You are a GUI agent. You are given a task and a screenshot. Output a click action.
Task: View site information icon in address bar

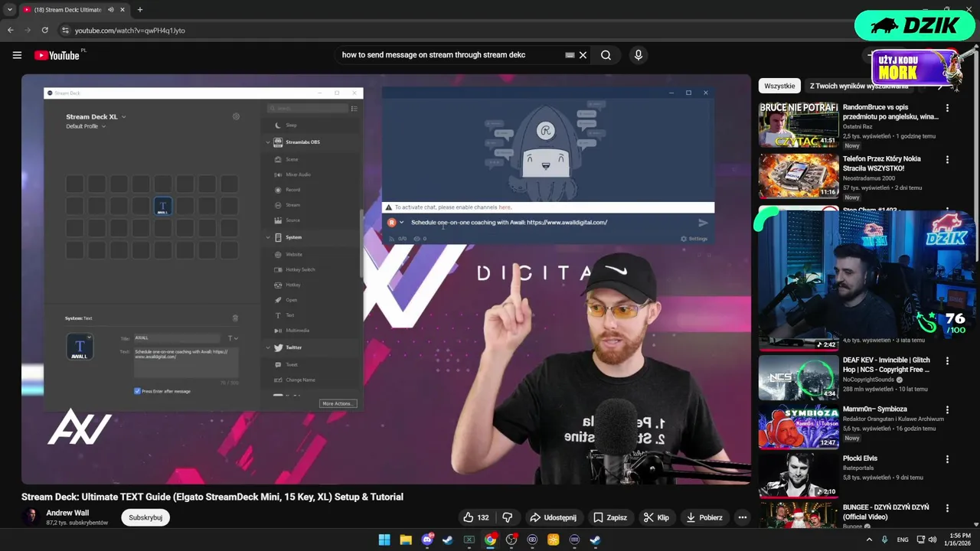[65, 30]
